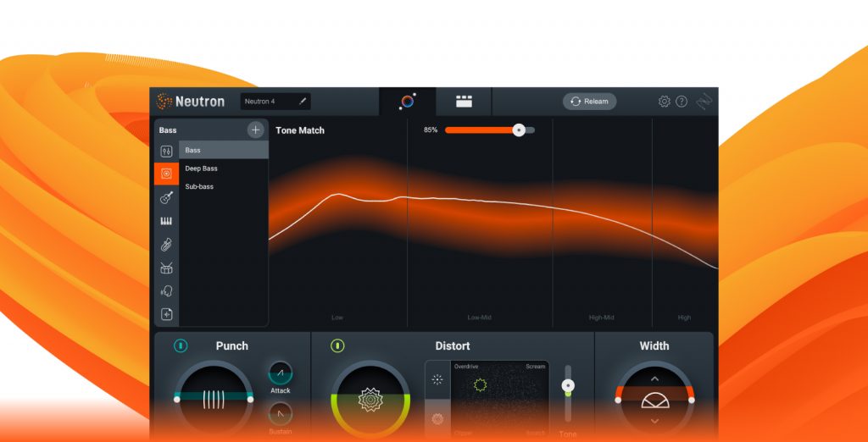Click the Scream corner label
The height and width of the screenshot is (442, 868).
pos(536,367)
